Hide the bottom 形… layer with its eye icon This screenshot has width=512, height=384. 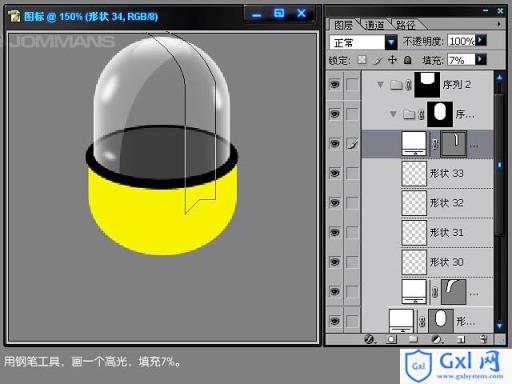click(335, 321)
